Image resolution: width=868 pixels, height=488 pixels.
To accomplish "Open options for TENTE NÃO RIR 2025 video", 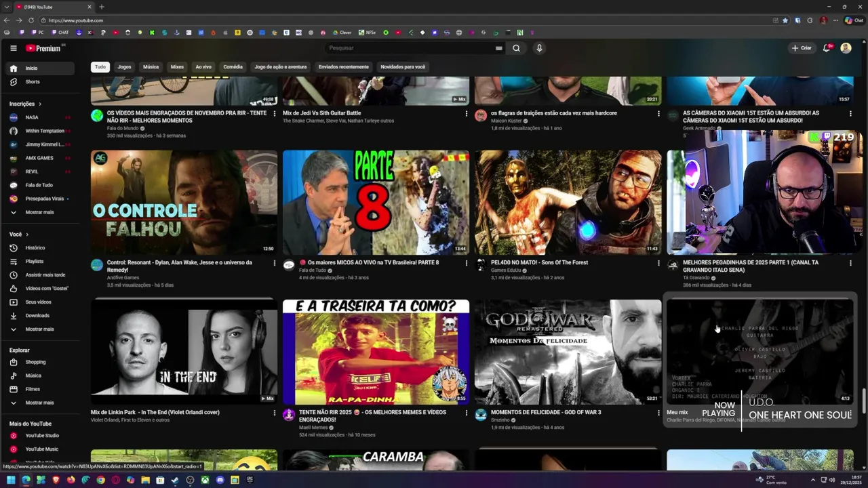I will click(467, 413).
